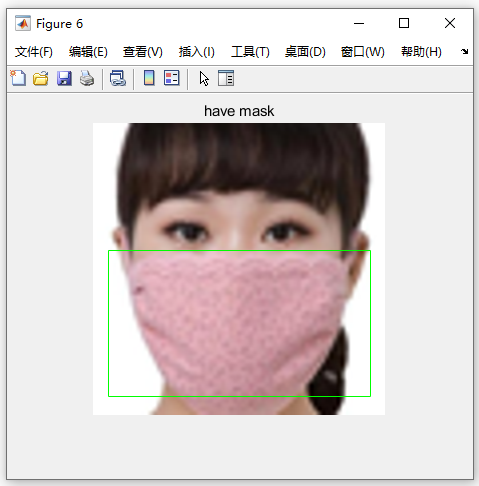Image resolution: width=479 pixels, height=486 pixels.
Task: Click the Link Plot toolbar icon
Action: coord(118,78)
